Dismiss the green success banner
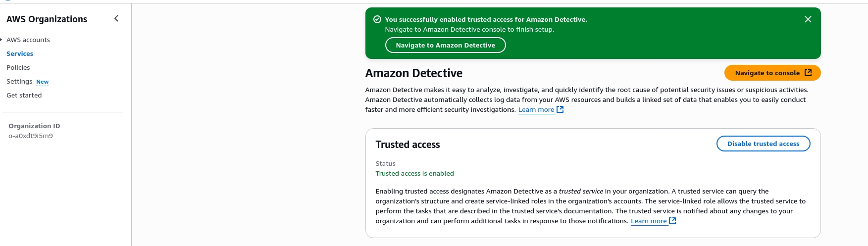 (808, 19)
